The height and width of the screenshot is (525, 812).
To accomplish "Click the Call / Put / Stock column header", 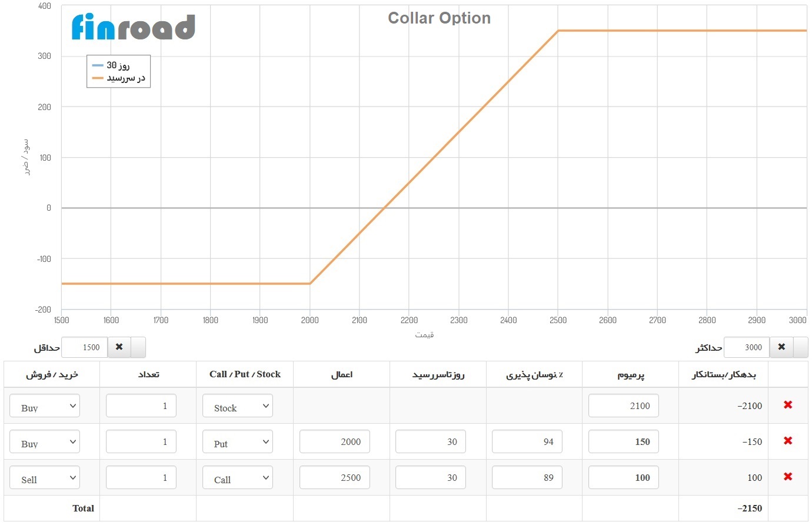I will [245, 374].
